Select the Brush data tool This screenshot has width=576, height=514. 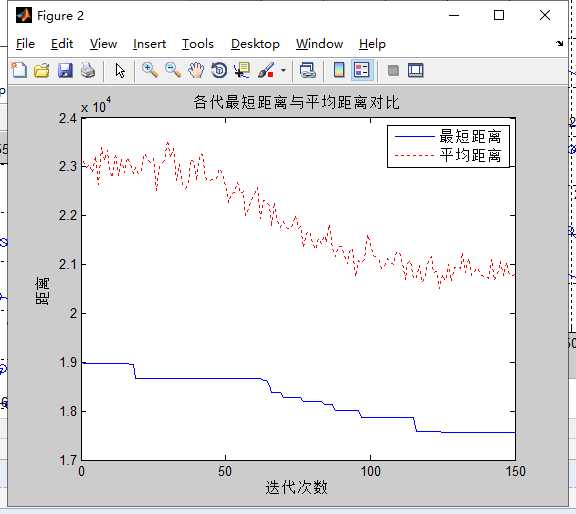pyautogui.click(x=266, y=70)
